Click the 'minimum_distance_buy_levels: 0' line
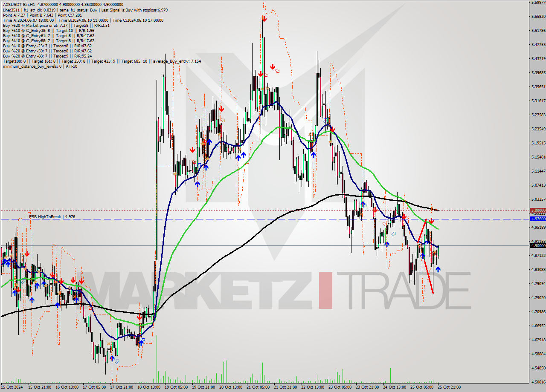546x392 pixels. [x=32, y=66]
